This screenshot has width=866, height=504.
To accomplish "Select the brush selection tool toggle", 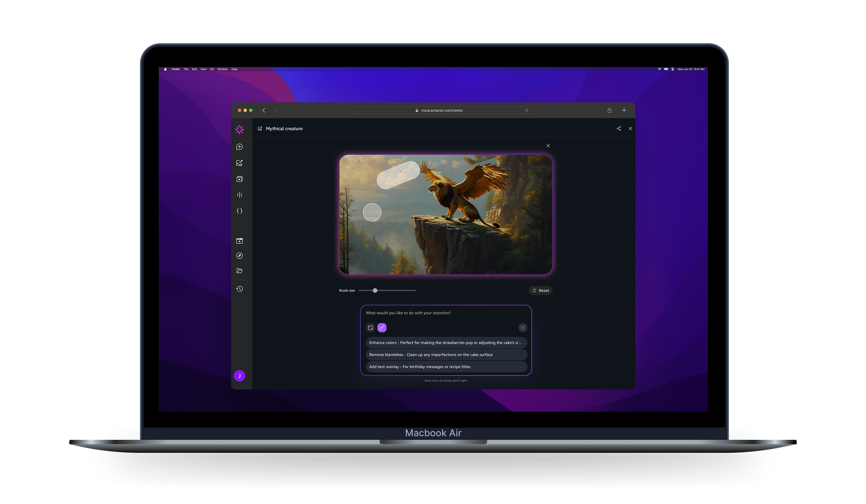I will [382, 328].
